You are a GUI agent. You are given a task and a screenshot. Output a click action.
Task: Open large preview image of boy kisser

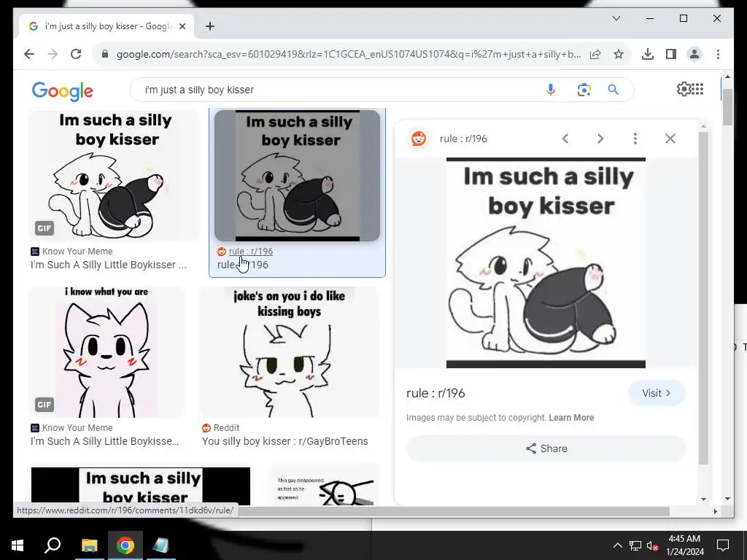coord(546,262)
